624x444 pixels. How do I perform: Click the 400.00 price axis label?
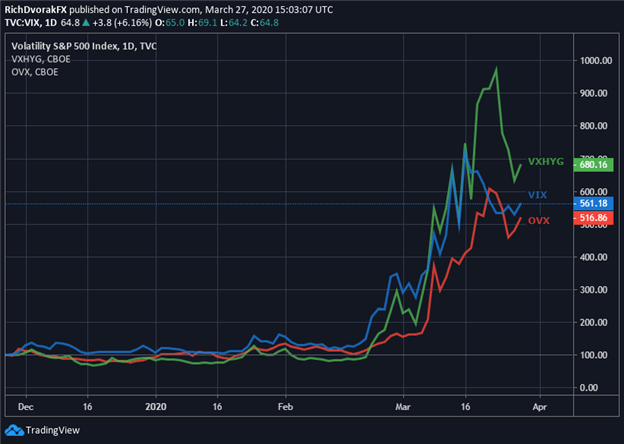[596, 257]
